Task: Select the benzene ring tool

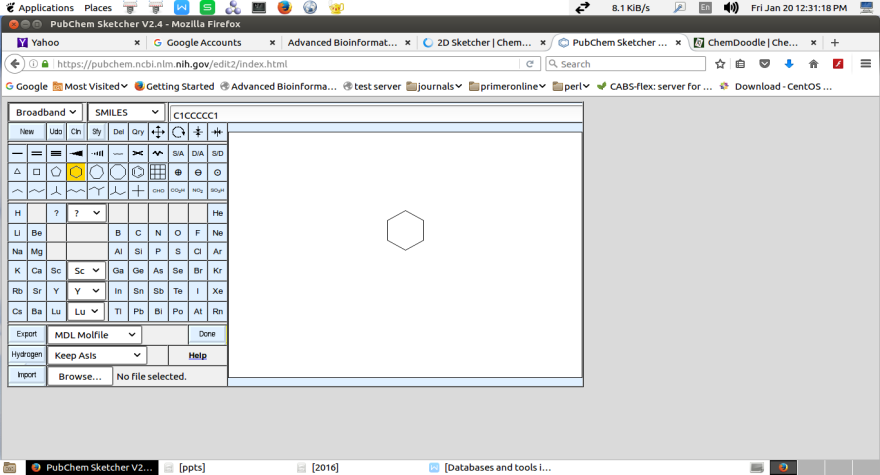Action: click(x=138, y=172)
